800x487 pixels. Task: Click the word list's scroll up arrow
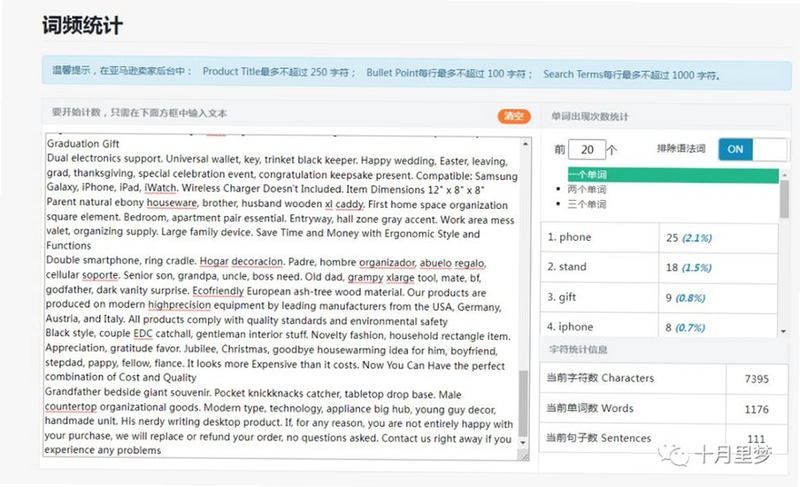pyautogui.click(x=784, y=175)
